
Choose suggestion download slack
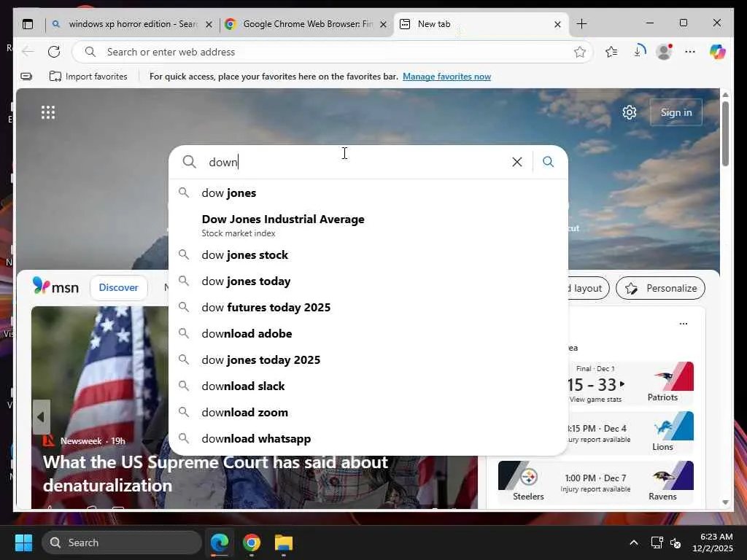(x=368, y=386)
